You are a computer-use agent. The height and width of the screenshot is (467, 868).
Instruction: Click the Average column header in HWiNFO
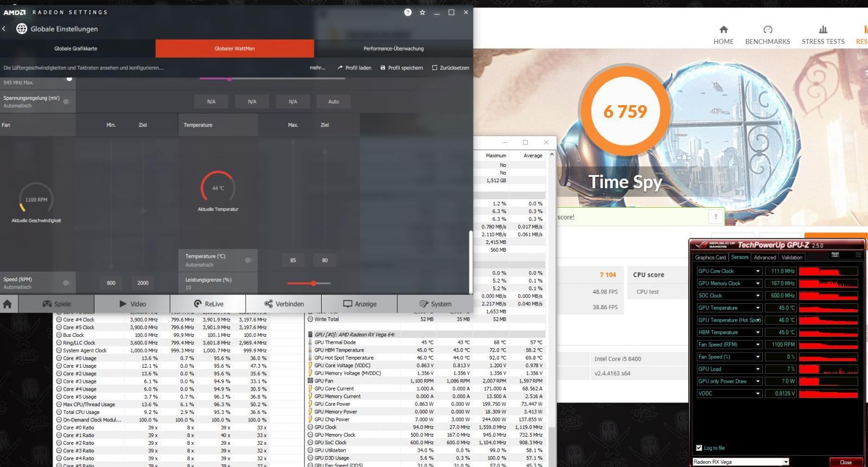pos(533,156)
